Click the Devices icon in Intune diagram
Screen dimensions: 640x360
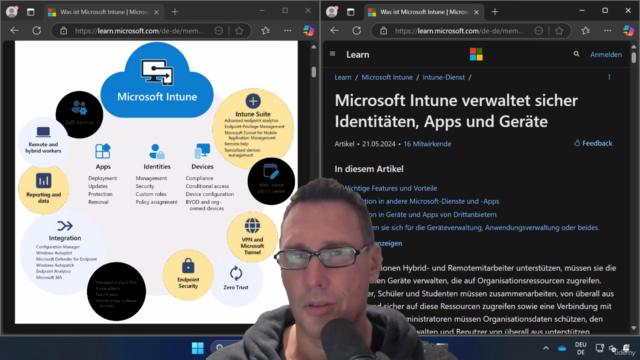(202, 151)
